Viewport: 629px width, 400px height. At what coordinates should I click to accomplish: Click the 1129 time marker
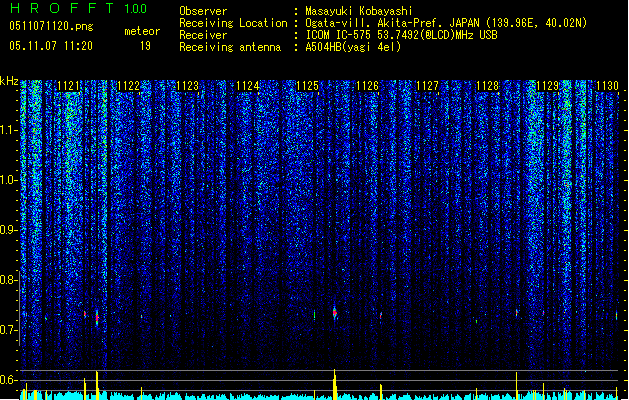coord(548,86)
